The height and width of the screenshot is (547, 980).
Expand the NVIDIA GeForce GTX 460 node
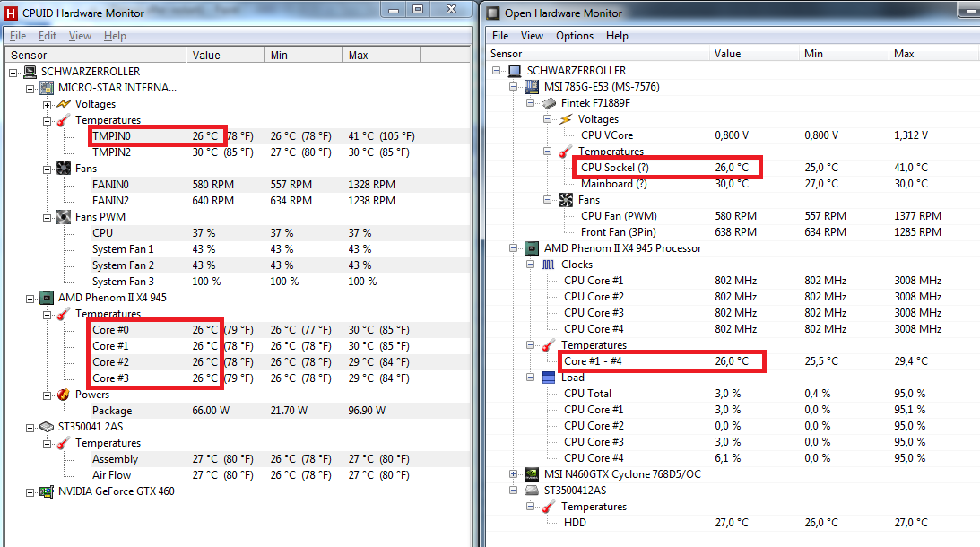tap(30, 492)
